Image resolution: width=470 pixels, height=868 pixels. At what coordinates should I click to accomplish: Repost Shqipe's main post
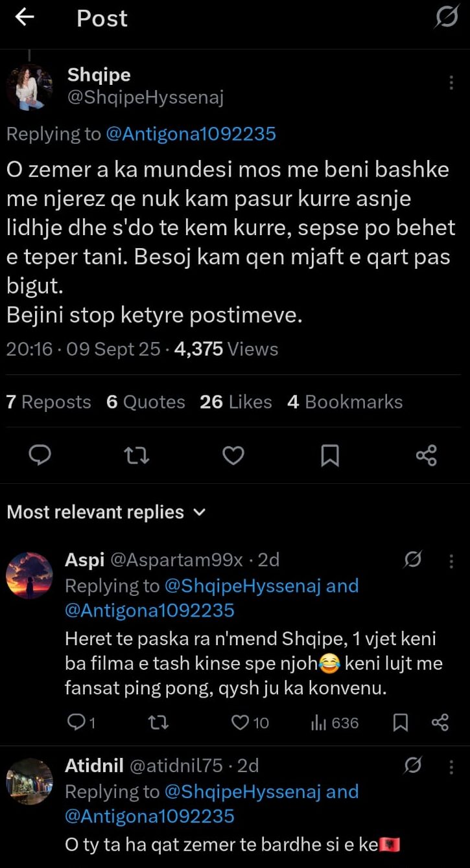[136, 456]
